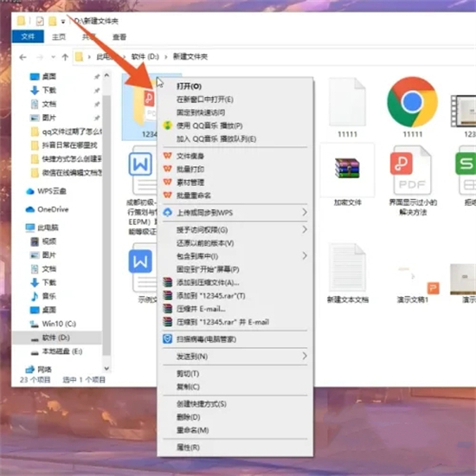Image resolution: width=476 pixels, height=476 pixels.
Task: Select 本地磁盘 (E:) in navigation pane
Action: click(x=56, y=351)
